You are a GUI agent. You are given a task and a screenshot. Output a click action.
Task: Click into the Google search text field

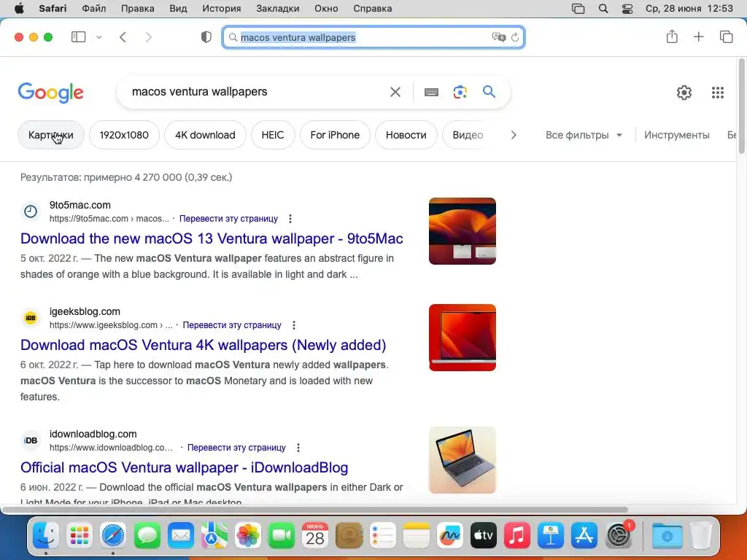(258, 92)
